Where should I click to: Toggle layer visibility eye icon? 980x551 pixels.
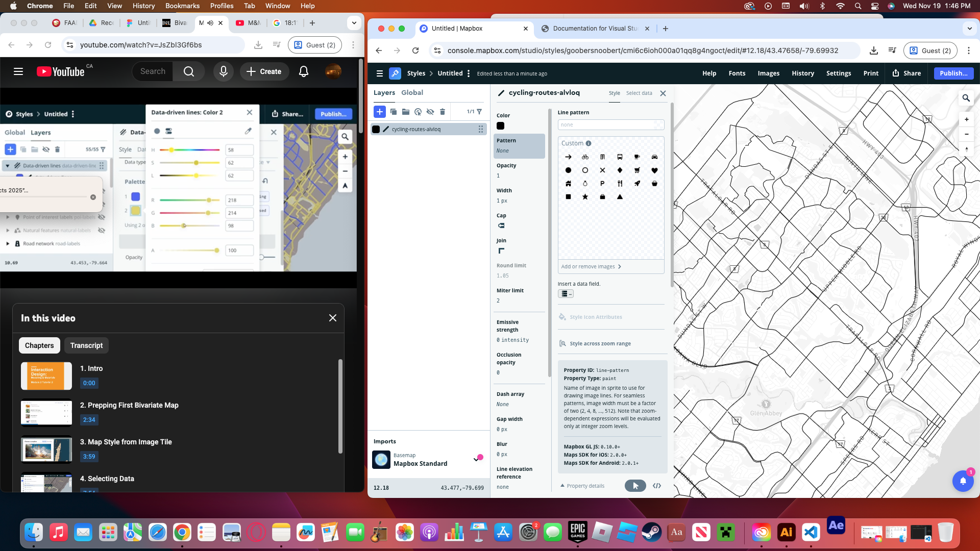[430, 112]
